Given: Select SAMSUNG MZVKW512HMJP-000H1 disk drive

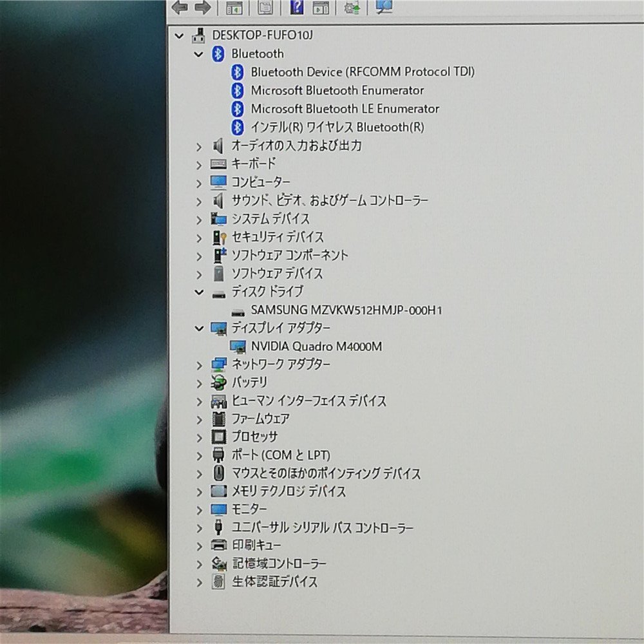Looking at the screenshot, I should 346,310.
